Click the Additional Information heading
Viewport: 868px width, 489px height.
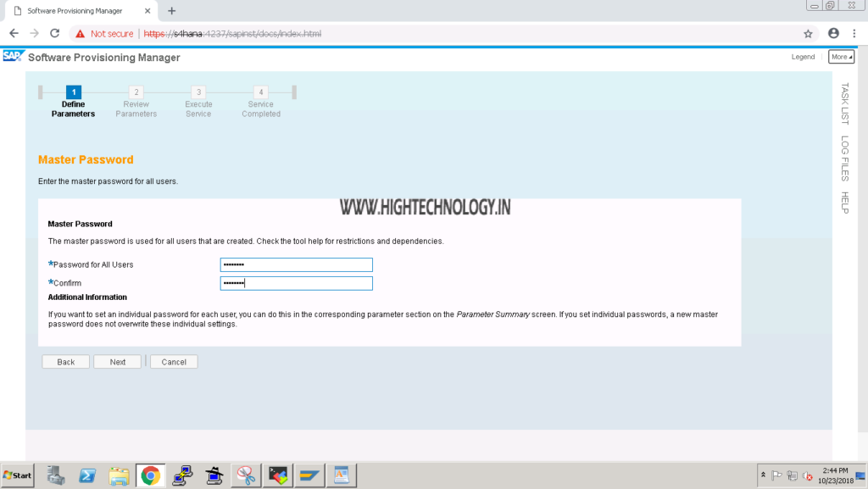[87, 297]
